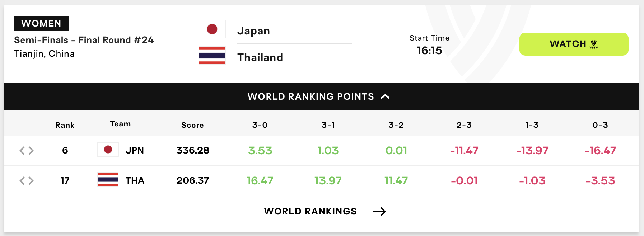The image size is (644, 236).
Task: Select the Japan team name
Action: [253, 31]
